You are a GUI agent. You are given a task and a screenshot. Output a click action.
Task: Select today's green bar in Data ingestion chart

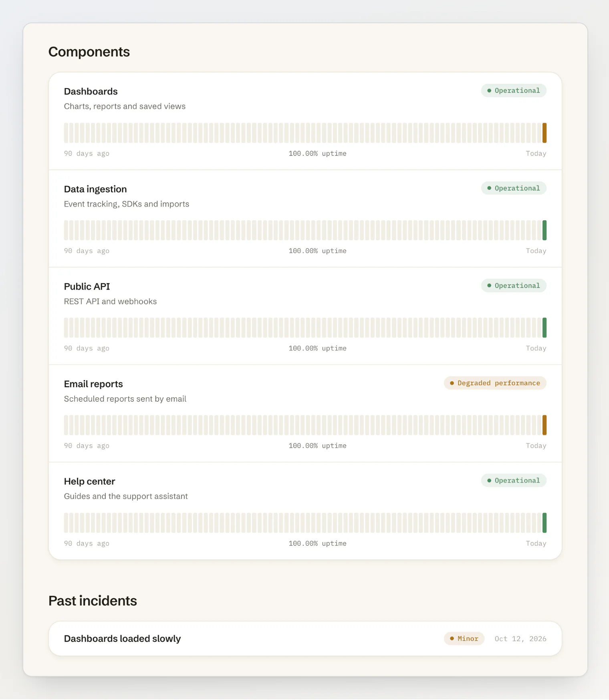pos(544,230)
